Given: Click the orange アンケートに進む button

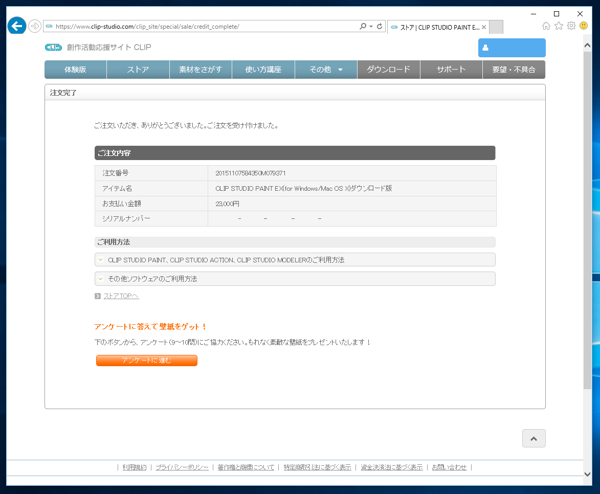Looking at the screenshot, I should 147,360.
